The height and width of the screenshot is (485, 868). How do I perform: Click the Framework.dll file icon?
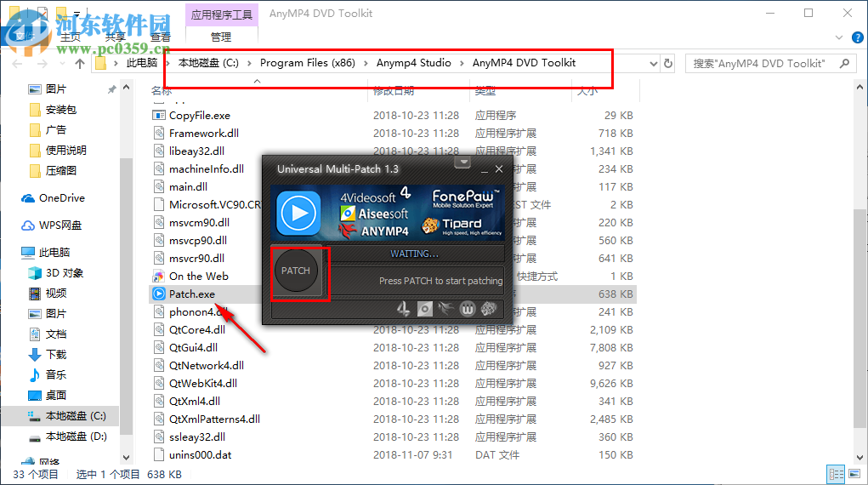159,133
